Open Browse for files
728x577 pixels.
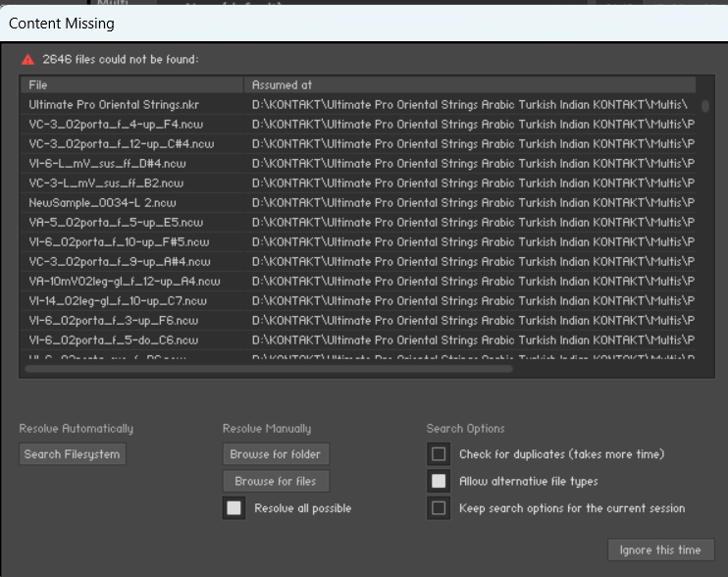(276, 481)
